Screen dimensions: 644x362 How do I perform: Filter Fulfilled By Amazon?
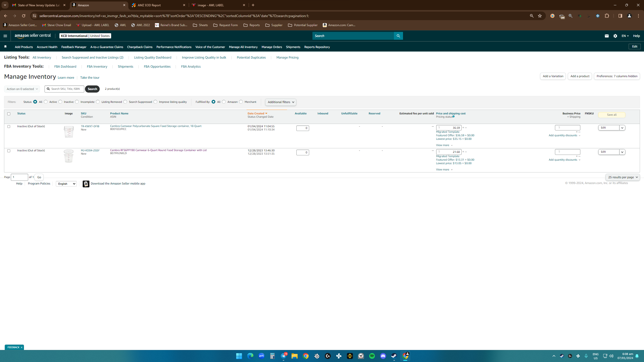pyautogui.click(x=224, y=102)
